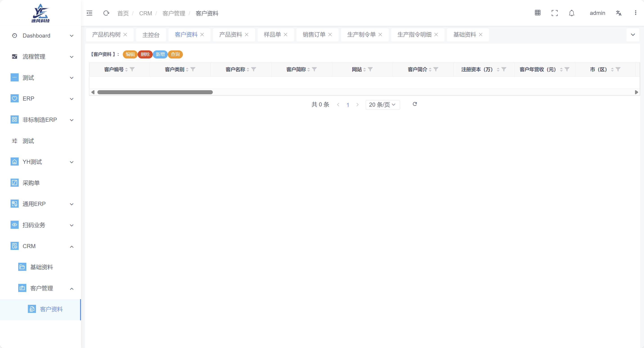Expand the ERP sidebar menu

pyautogui.click(x=72, y=99)
